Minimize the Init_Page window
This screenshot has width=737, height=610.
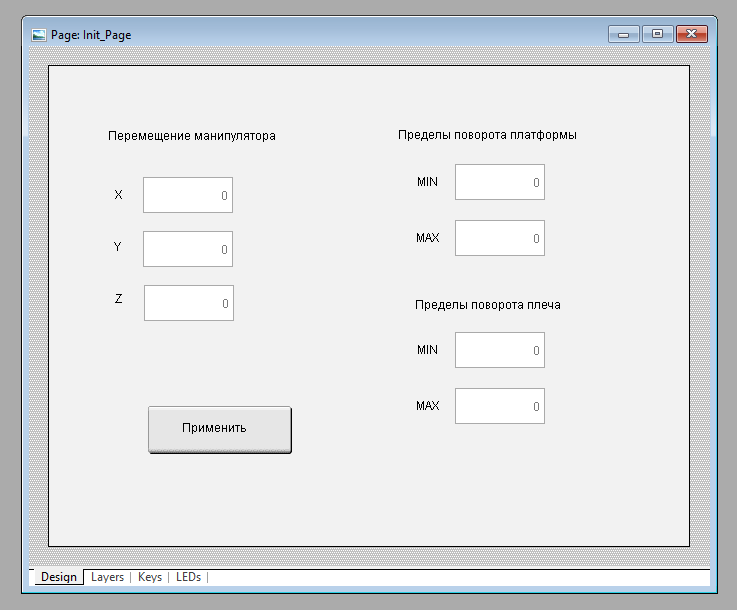pyautogui.click(x=623, y=34)
